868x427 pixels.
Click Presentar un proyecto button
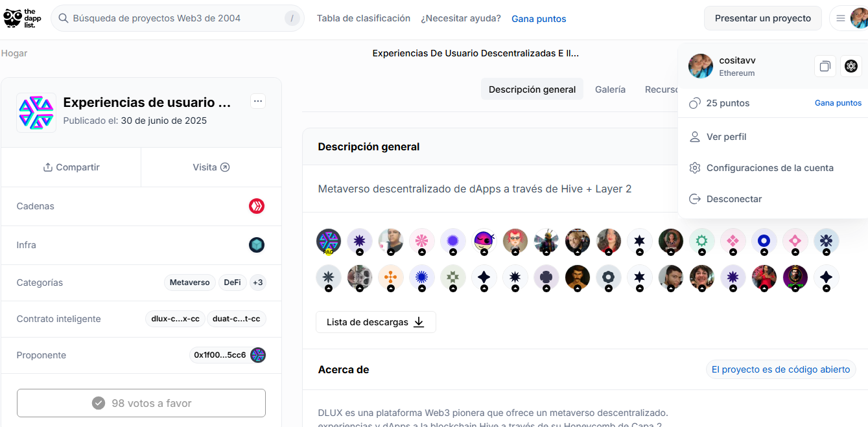coord(763,18)
